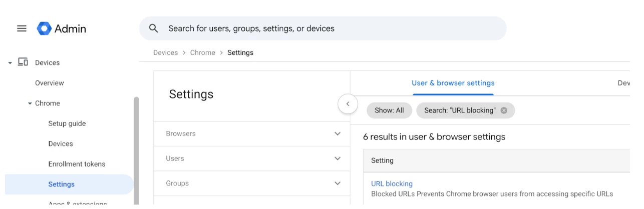The width and height of the screenshot is (644, 209).
Task: Expand the Browsers section
Action: (337, 133)
